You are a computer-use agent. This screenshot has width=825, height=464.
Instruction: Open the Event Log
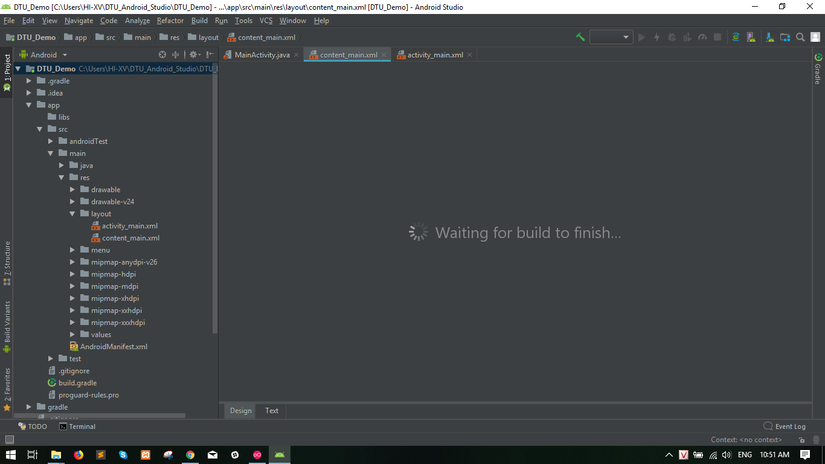click(x=784, y=427)
